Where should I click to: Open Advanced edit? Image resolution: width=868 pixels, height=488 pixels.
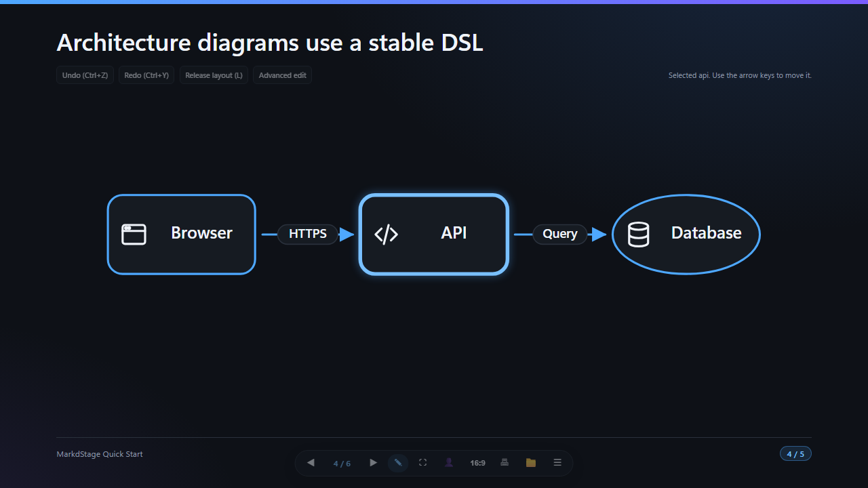(x=282, y=75)
